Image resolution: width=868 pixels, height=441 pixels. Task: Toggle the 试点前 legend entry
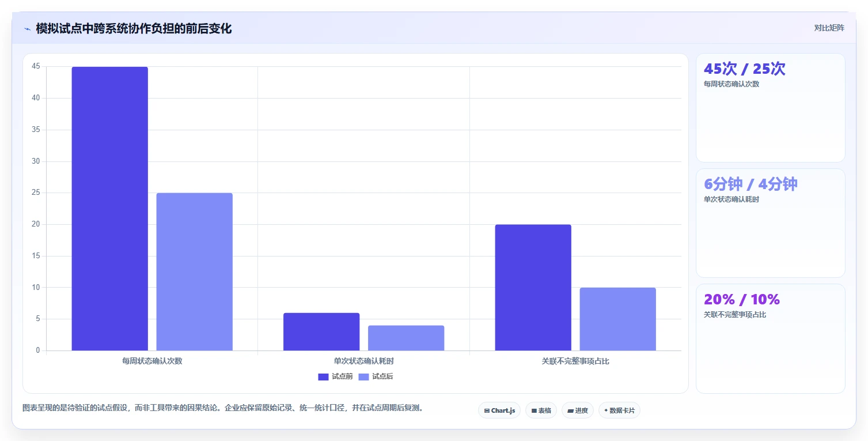coord(335,376)
